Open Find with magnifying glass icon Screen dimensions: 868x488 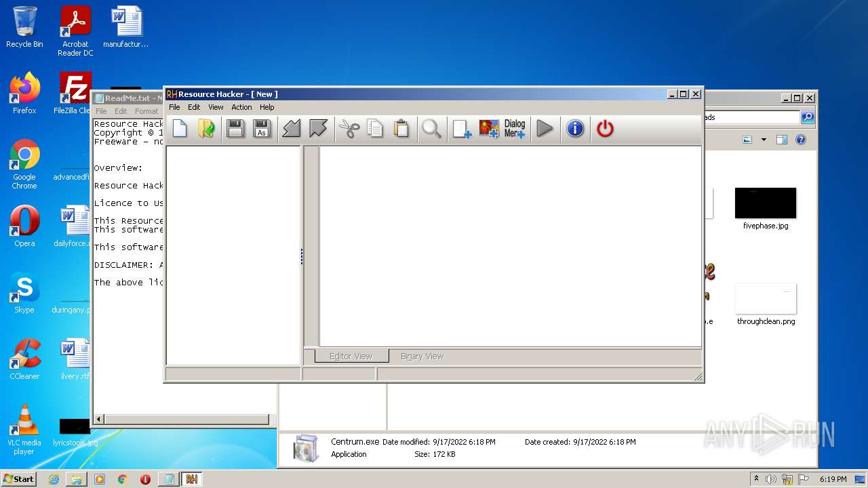(x=431, y=128)
